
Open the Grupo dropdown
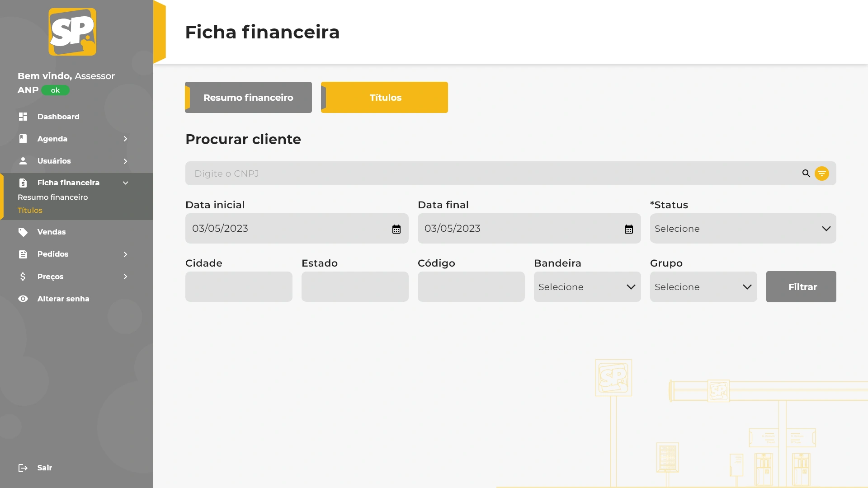coord(703,287)
